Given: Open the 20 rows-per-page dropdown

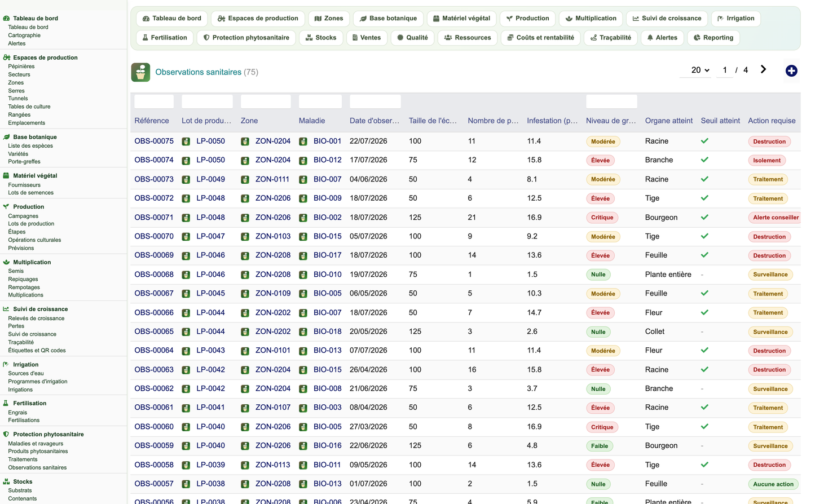Looking at the screenshot, I should 700,70.
